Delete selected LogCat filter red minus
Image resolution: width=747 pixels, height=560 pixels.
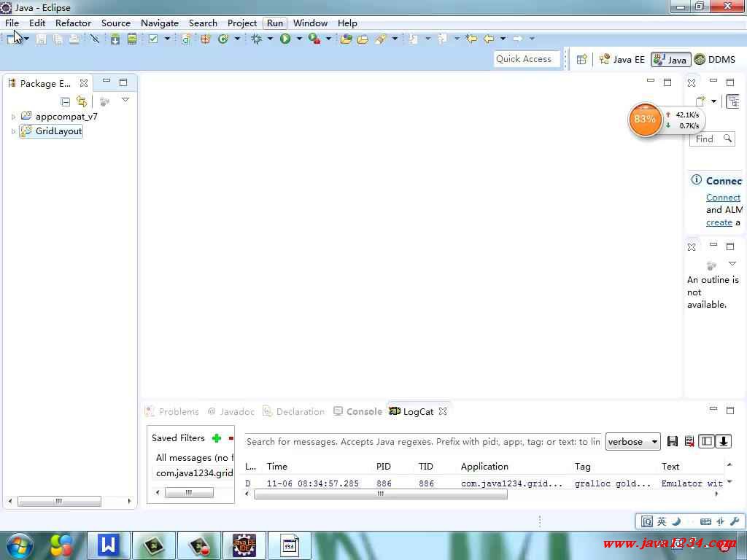(x=231, y=438)
